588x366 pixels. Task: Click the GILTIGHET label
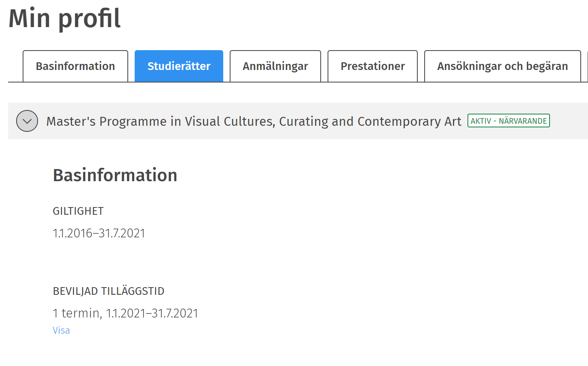click(78, 211)
